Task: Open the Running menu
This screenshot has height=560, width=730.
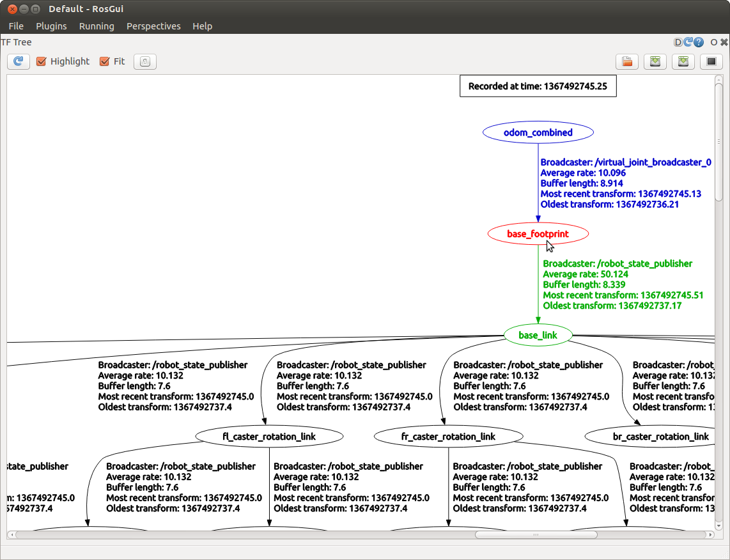Action: pos(97,26)
